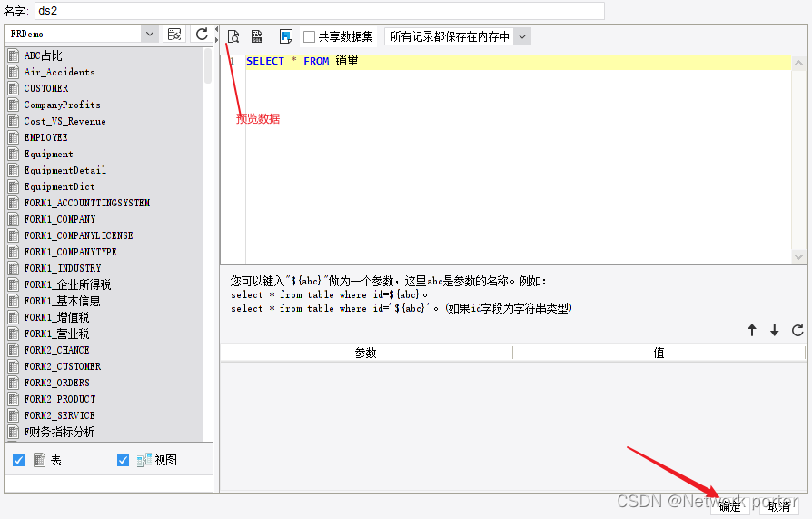Click the 值 column header
The image size is (812, 519).
click(x=659, y=353)
